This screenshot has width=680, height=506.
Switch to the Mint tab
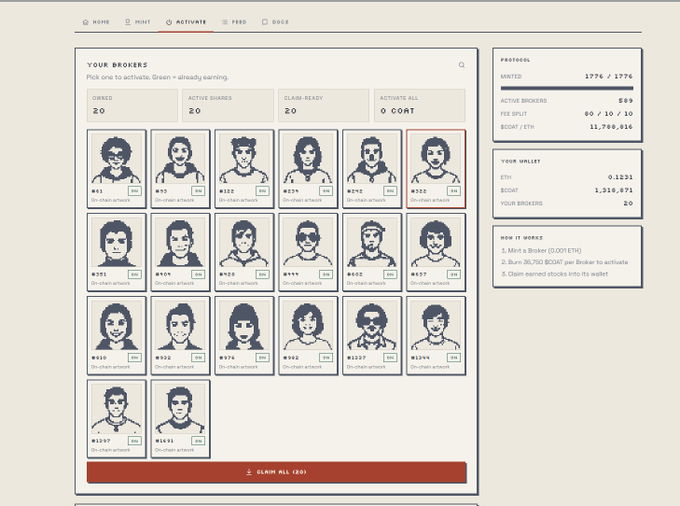137,22
